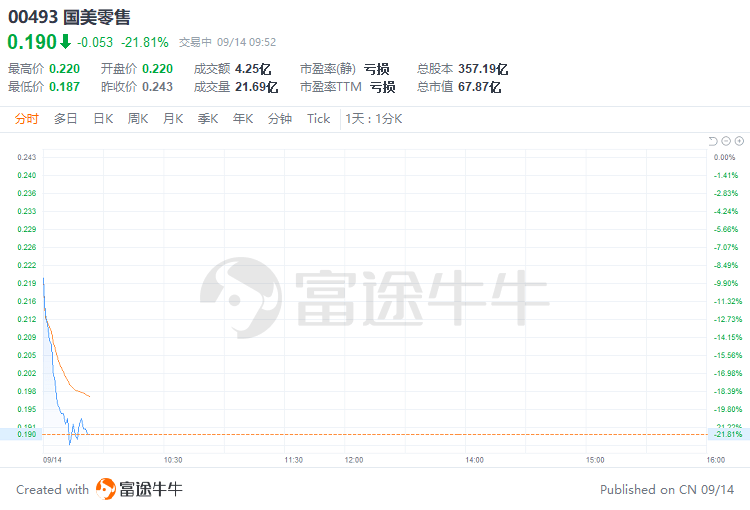Screen dimensions: 750x510
Task: Click the orange average price line
Action: pyautogui.click(x=61, y=365)
